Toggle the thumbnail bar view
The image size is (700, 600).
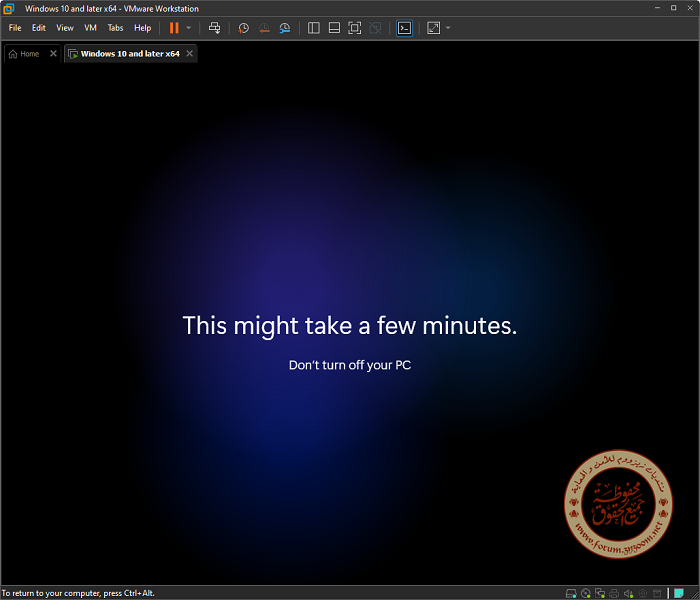point(334,28)
